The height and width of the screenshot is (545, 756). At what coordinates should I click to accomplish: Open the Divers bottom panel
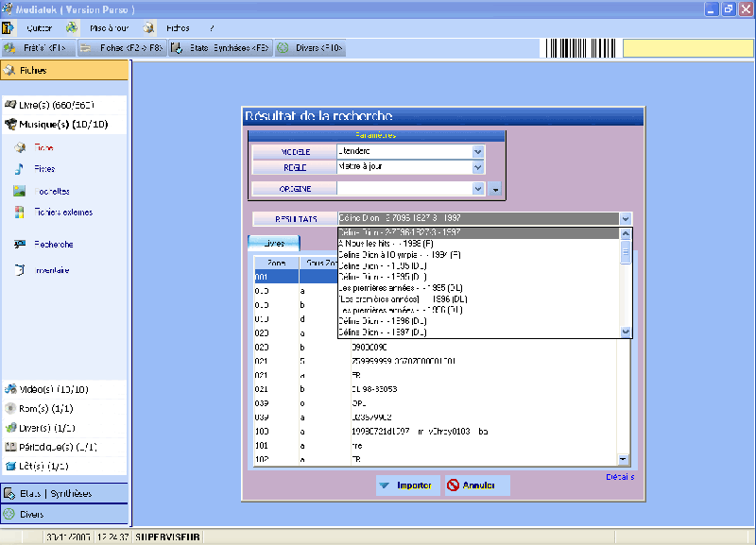(64, 514)
